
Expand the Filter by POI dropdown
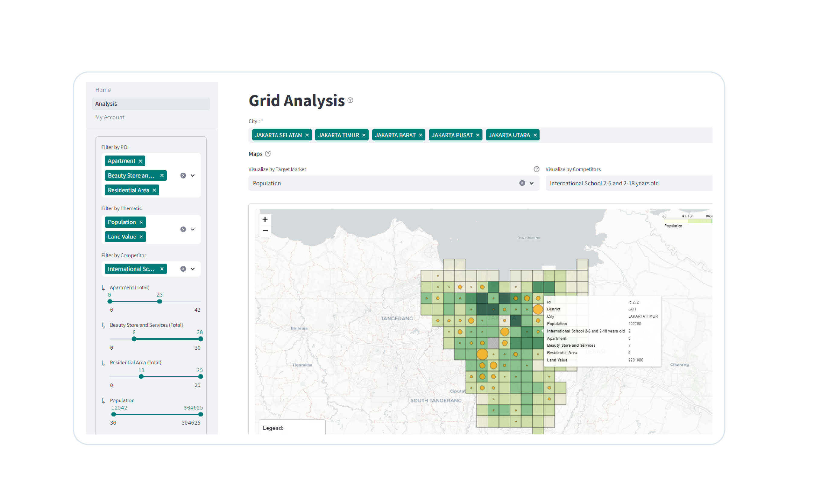coord(193,175)
